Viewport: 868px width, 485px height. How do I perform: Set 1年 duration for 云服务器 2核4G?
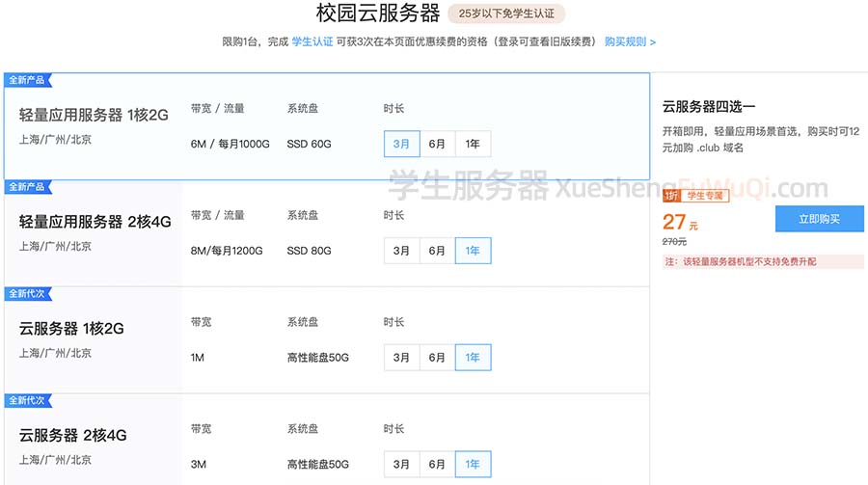(x=473, y=464)
